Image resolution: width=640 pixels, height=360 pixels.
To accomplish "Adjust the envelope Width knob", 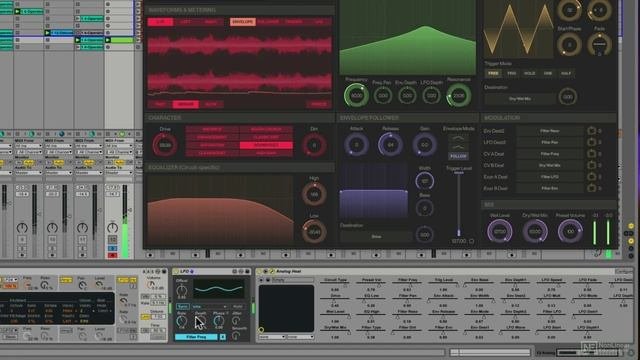I will click(424, 180).
